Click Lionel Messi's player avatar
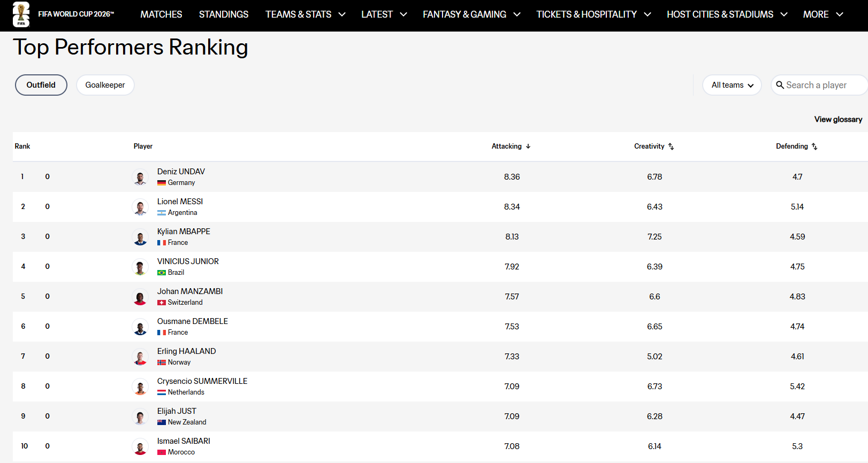This screenshot has width=868, height=463. [140, 207]
